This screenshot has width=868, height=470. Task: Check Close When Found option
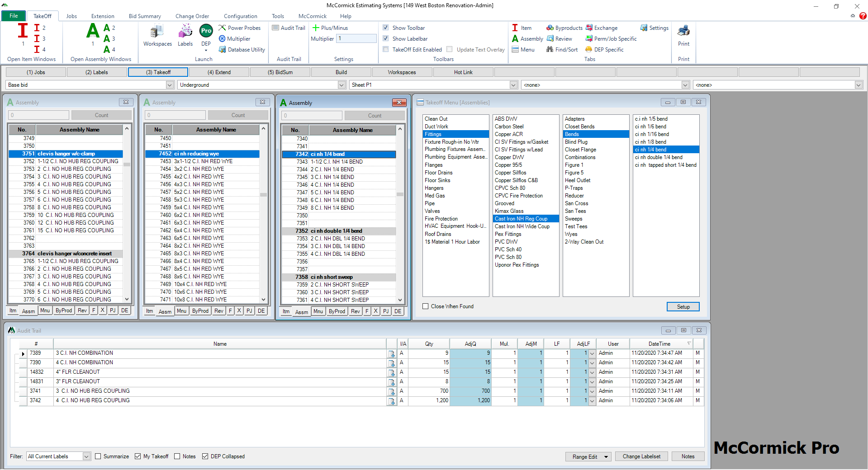[x=426, y=306]
